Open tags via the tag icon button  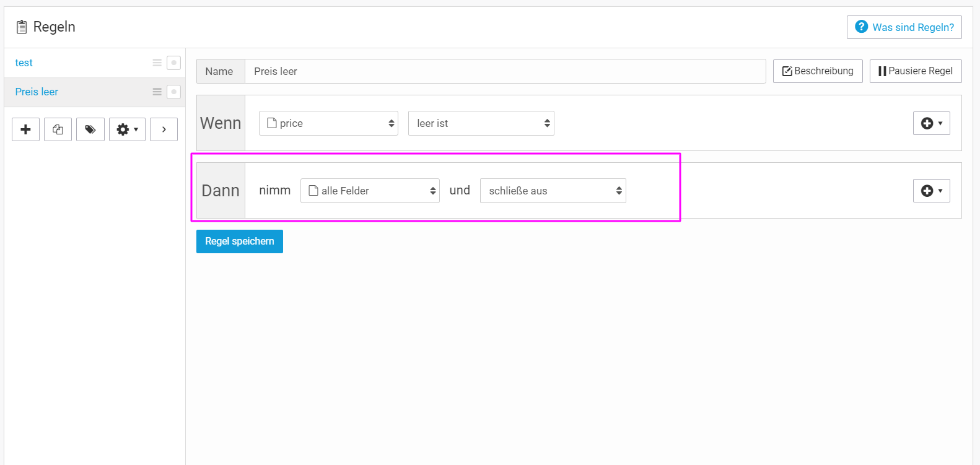[x=90, y=129]
